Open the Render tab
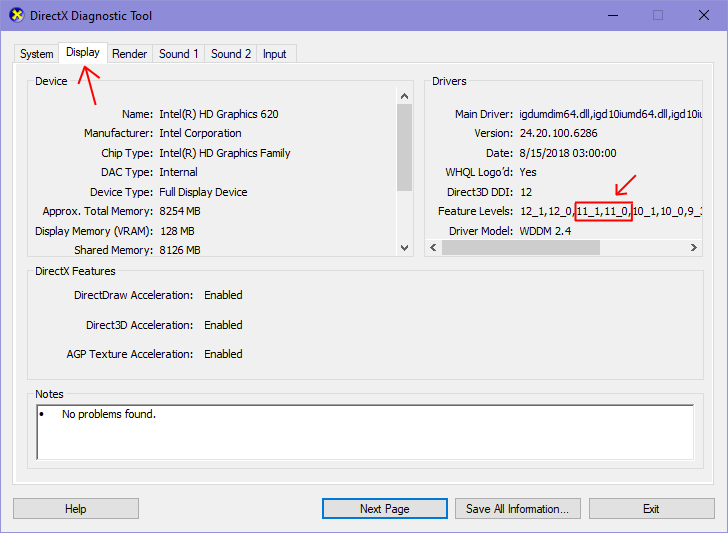The width and height of the screenshot is (728, 533). click(x=130, y=54)
